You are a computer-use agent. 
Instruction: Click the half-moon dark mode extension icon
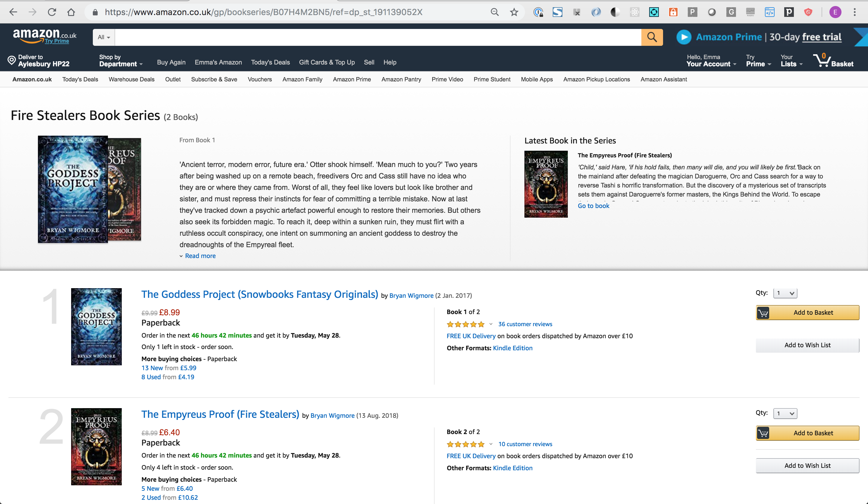click(x=615, y=12)
